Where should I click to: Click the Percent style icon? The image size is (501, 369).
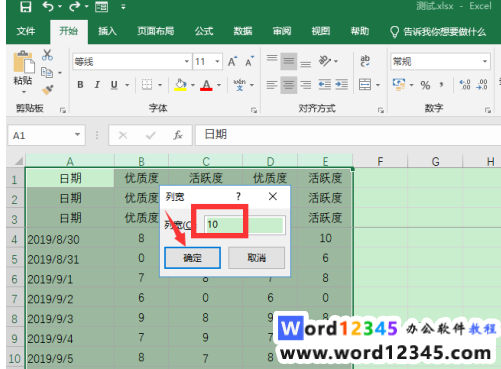425,85
